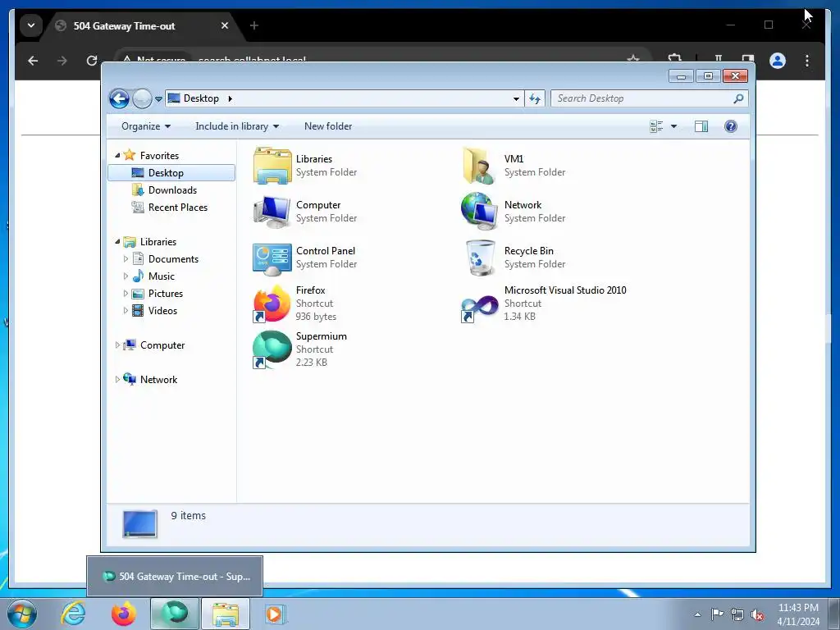Select the Microsoft Visual Studio 2010 shortcut icon
This screenshot has height=630, width=840.
coord(479,307)
